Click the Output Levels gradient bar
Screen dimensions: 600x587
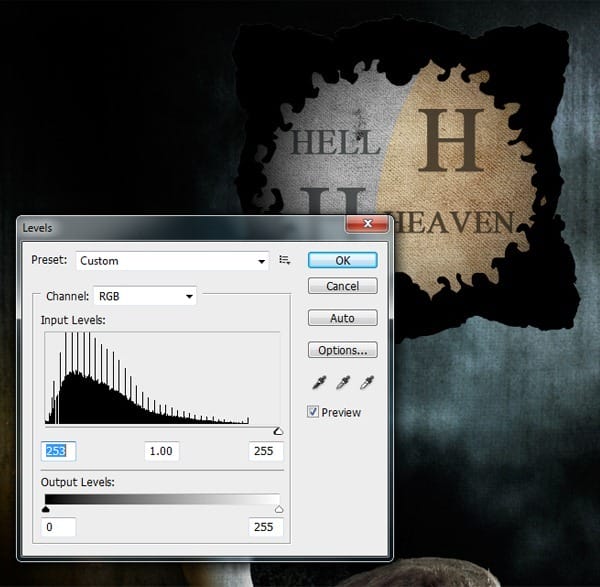pyautogui.click(x=162, y=499)
